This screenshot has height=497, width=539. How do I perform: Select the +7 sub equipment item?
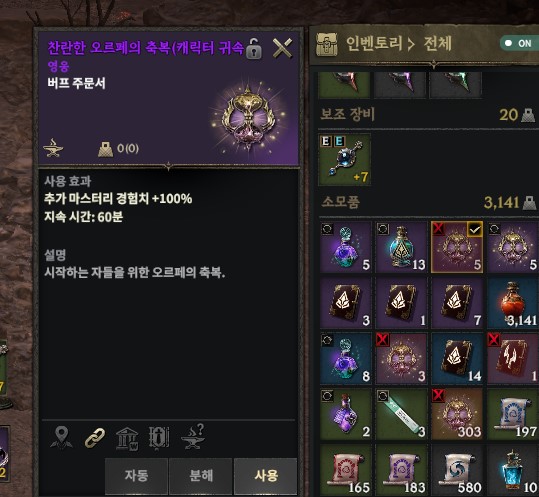(344, 160)
